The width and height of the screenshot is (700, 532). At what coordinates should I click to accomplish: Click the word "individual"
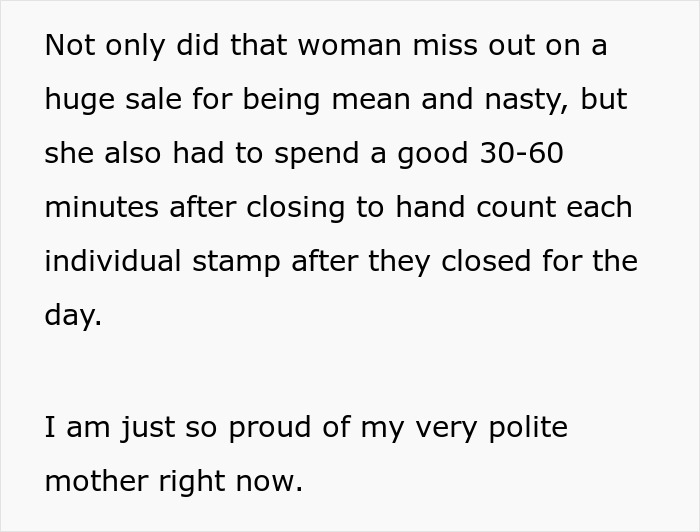113,262
